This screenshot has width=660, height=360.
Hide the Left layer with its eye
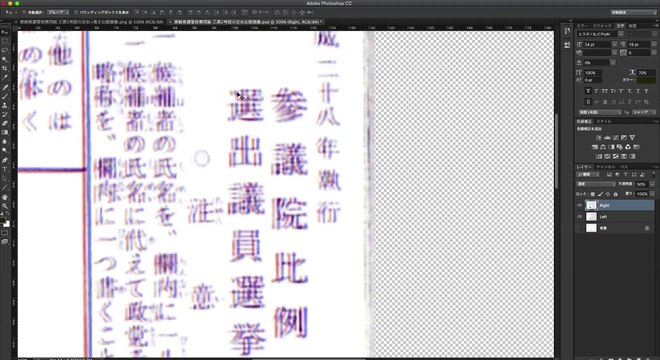[580, 216]
